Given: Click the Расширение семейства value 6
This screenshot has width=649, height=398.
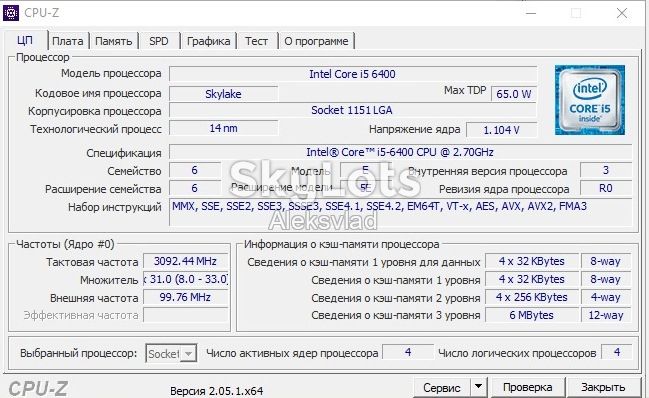Looking at the screenshot, I should 195,188.
